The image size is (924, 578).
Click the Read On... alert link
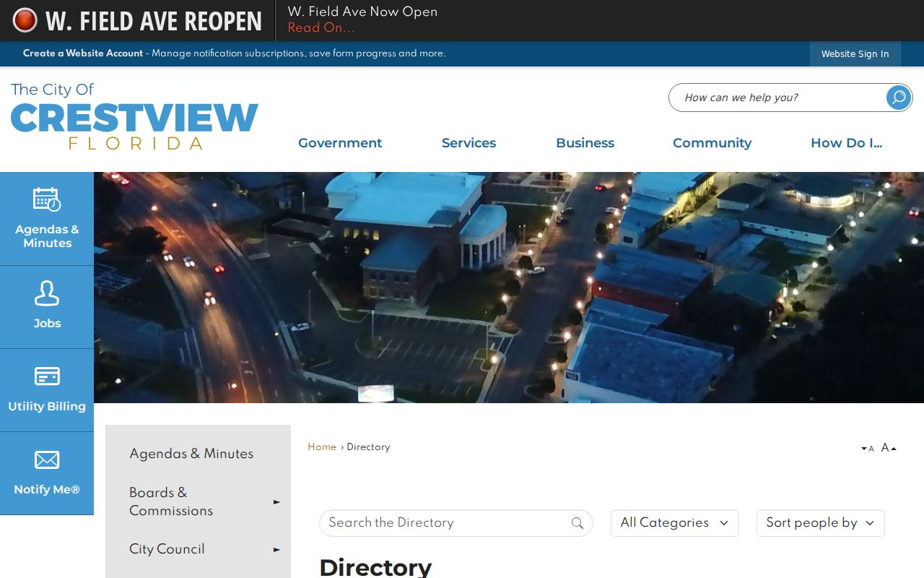321,28
